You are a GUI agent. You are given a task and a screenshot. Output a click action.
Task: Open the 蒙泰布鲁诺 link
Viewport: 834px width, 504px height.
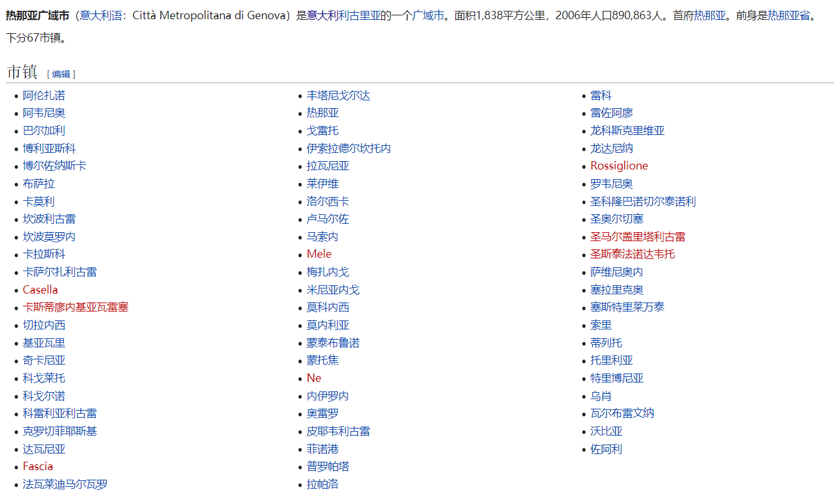(x=333, y=343)
